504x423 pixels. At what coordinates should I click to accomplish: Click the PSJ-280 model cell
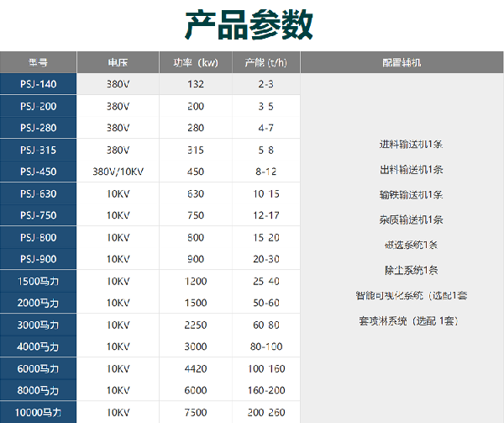[x=39, y=128]
